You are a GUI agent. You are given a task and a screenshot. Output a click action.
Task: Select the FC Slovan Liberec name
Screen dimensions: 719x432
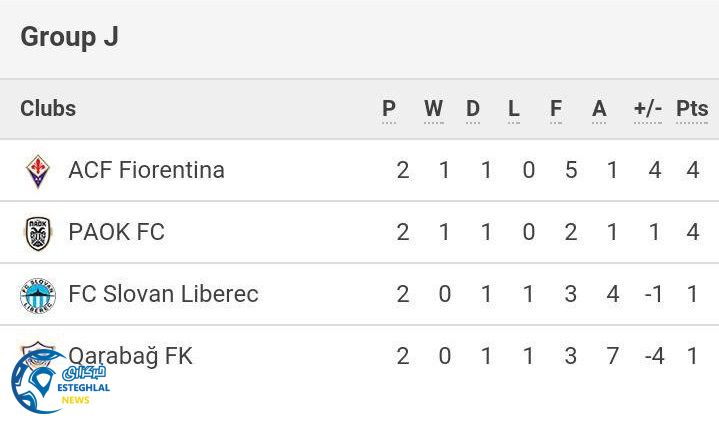click(163, 294)
